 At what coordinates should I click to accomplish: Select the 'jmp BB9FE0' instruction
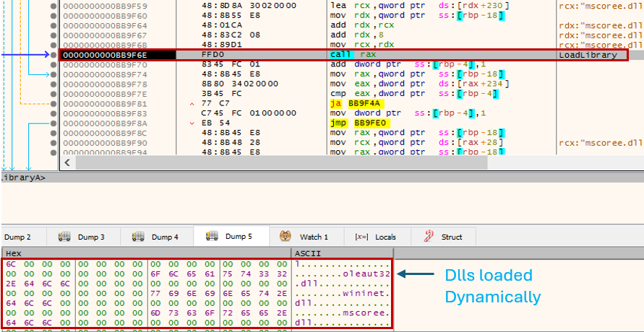coord(360,123)
